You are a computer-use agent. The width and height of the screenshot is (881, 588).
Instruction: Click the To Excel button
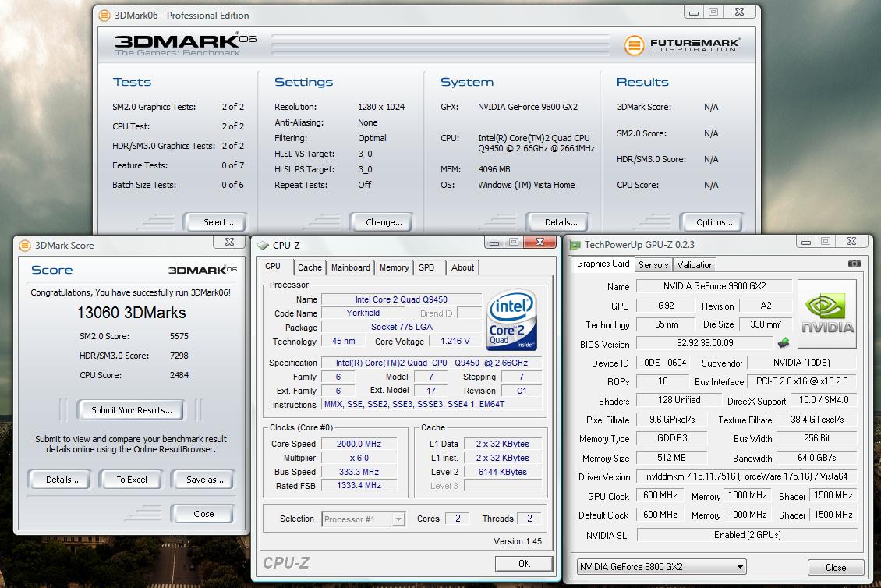131,480
